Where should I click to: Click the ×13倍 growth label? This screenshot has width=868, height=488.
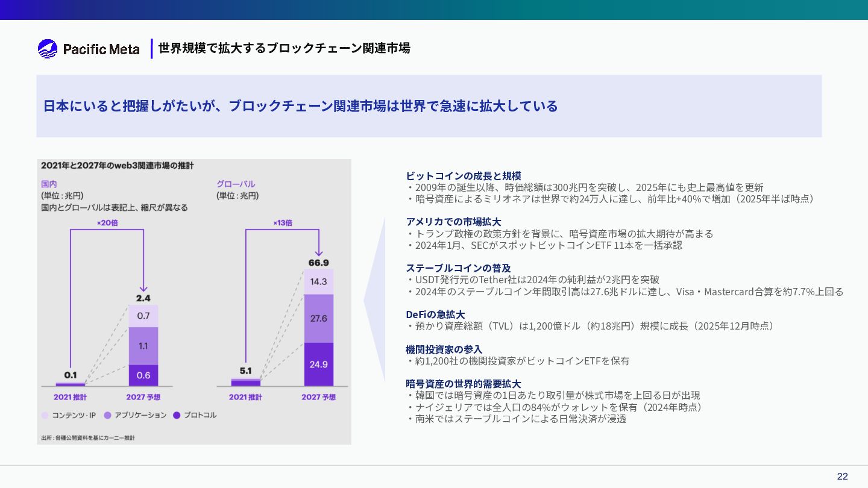tap(282, 222)
